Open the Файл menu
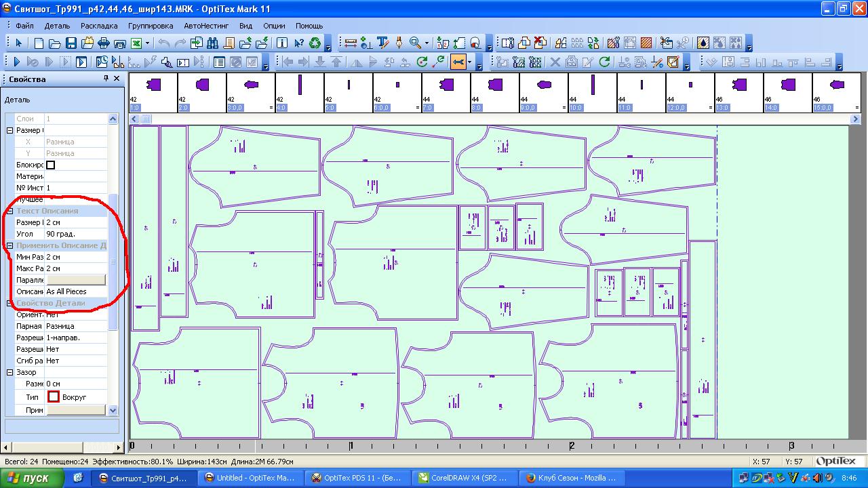 click(x=24, y=26)
